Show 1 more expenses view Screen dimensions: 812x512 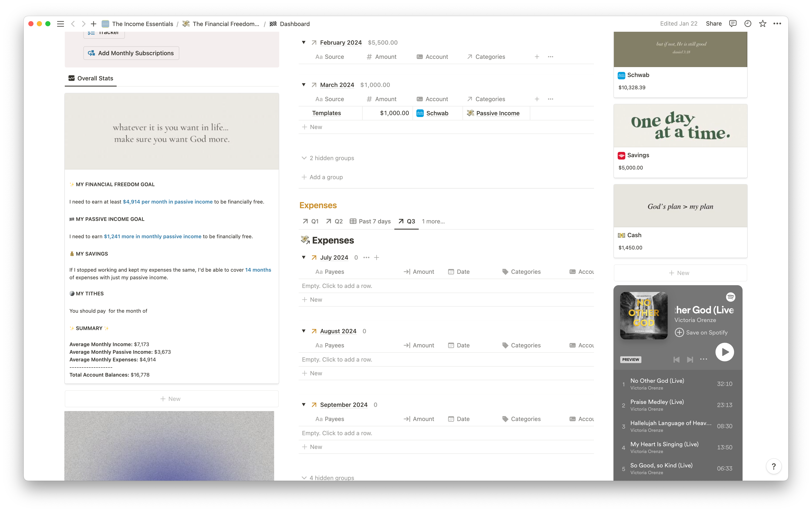433,222
